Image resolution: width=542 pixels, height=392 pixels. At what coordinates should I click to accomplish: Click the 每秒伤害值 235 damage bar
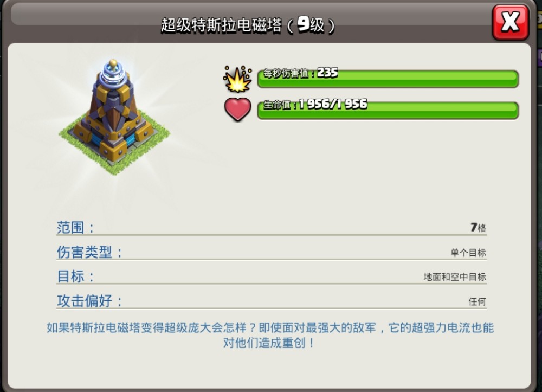[x=388, y=79]
